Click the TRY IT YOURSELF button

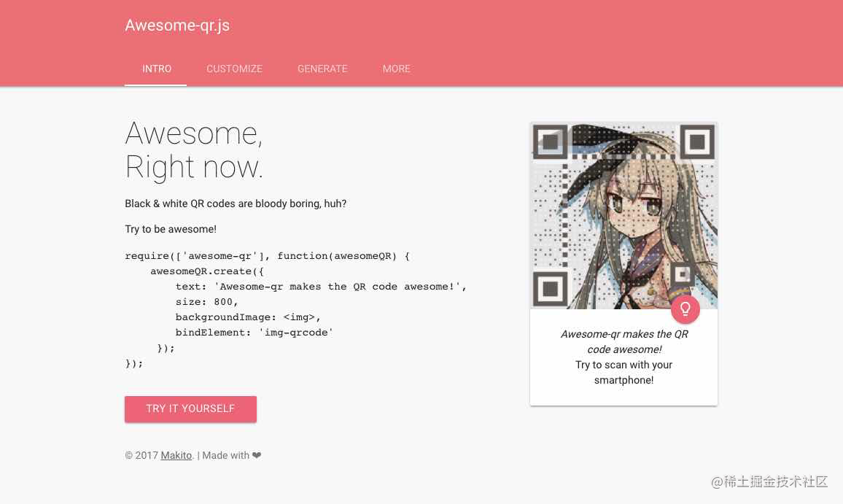[x=190, y=408]
